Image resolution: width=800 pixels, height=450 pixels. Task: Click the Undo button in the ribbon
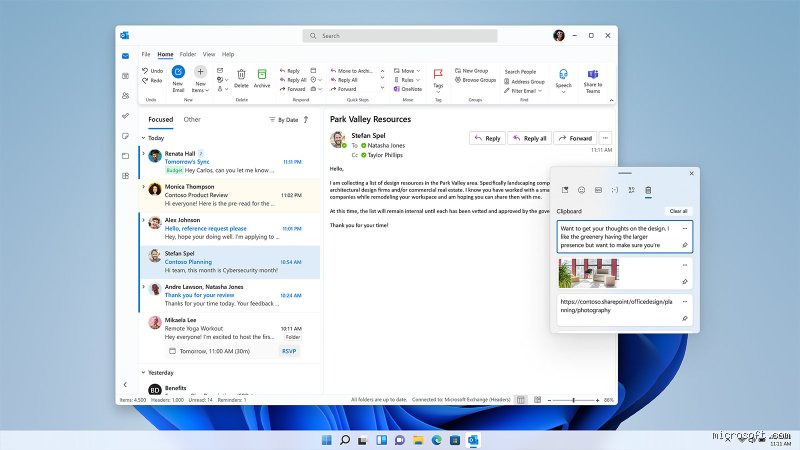tap(153, 71)
